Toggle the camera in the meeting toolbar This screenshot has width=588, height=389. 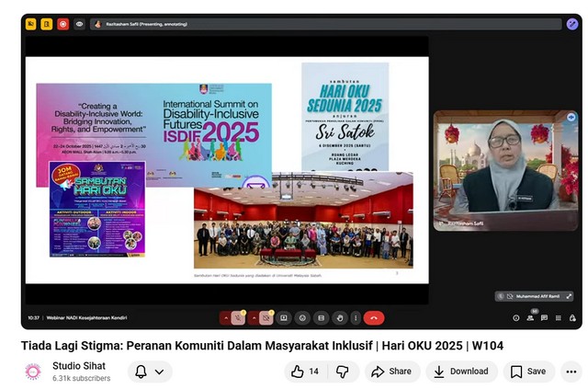266,318
